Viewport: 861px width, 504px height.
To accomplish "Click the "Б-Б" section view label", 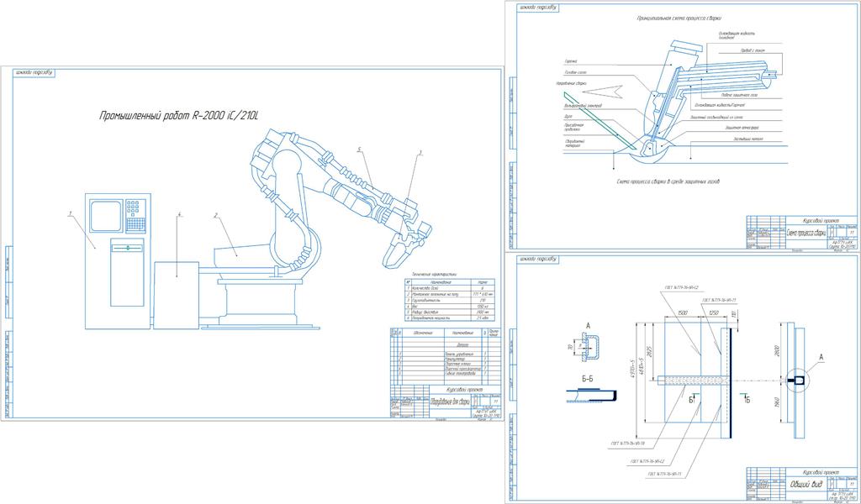I will click(586, 378).
